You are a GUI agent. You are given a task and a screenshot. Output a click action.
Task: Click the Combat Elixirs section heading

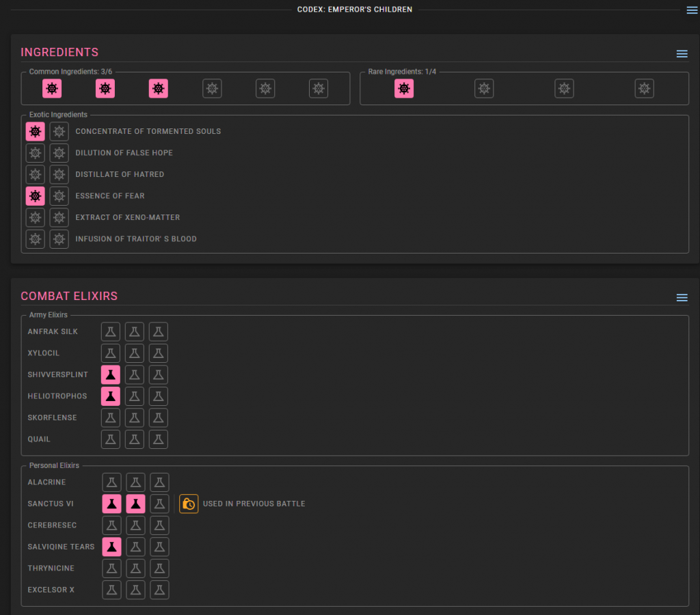coord(69,297)
